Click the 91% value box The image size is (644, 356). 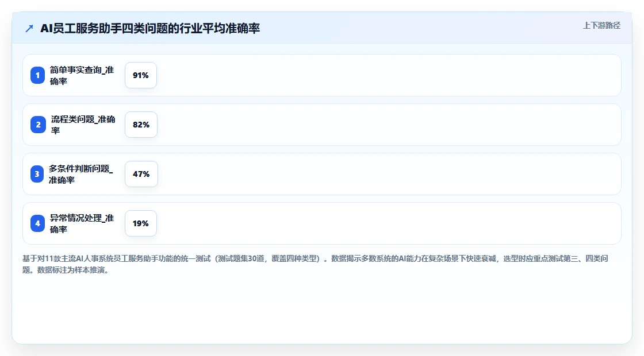[141, 75]
